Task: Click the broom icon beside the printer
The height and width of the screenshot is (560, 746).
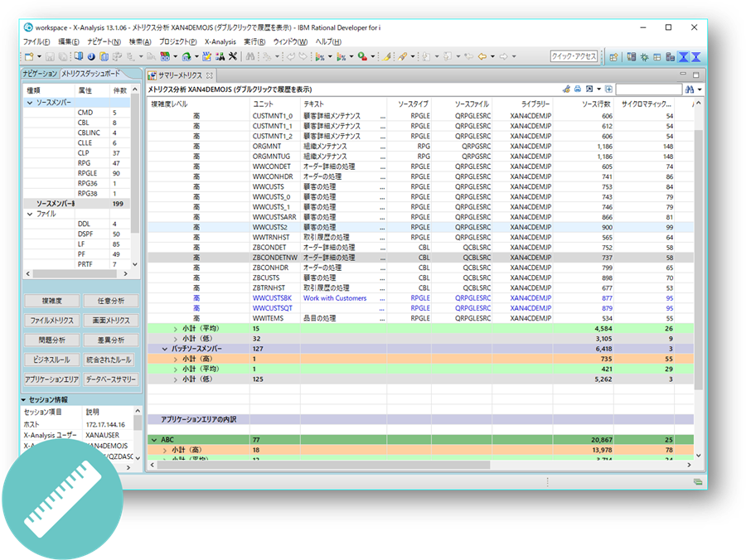Action: 566,89
